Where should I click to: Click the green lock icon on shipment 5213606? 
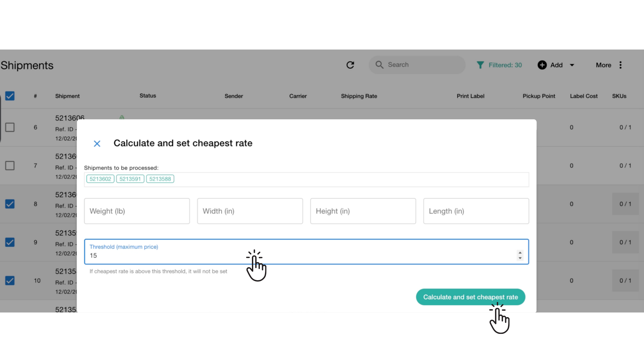tap(121, 117)
